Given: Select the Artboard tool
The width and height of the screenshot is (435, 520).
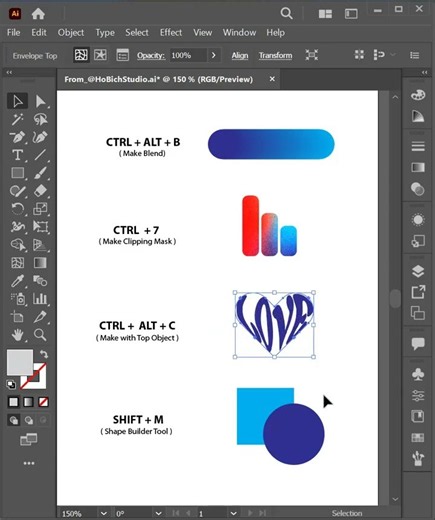Looking at the screenshot, I should coord(17,317).
